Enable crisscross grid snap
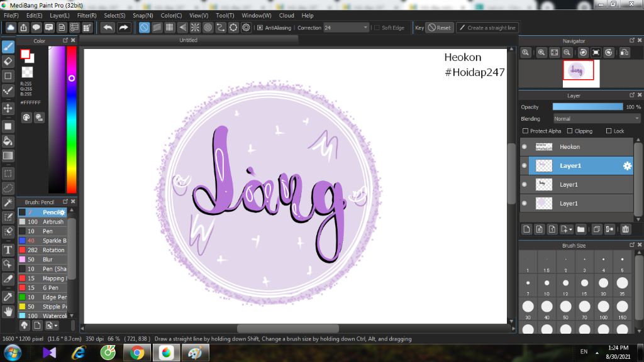The image size is (644, 362). [x=170, y=28]
